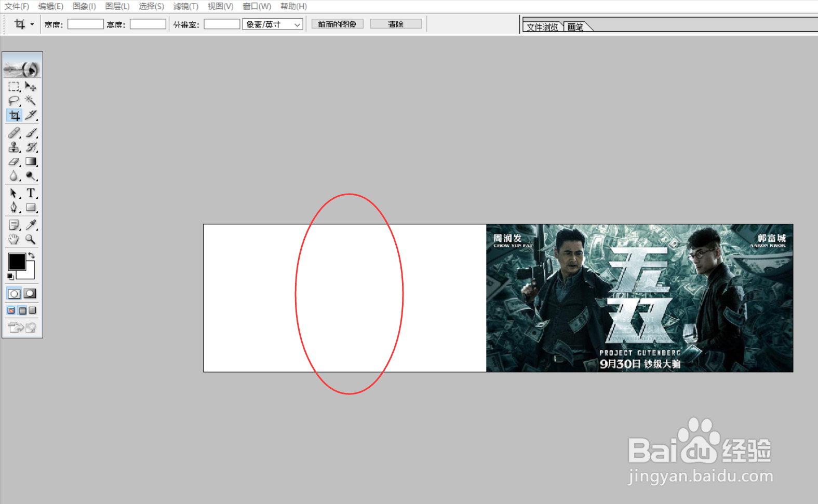Open the 编辑(E) menu

pos(50,6)
